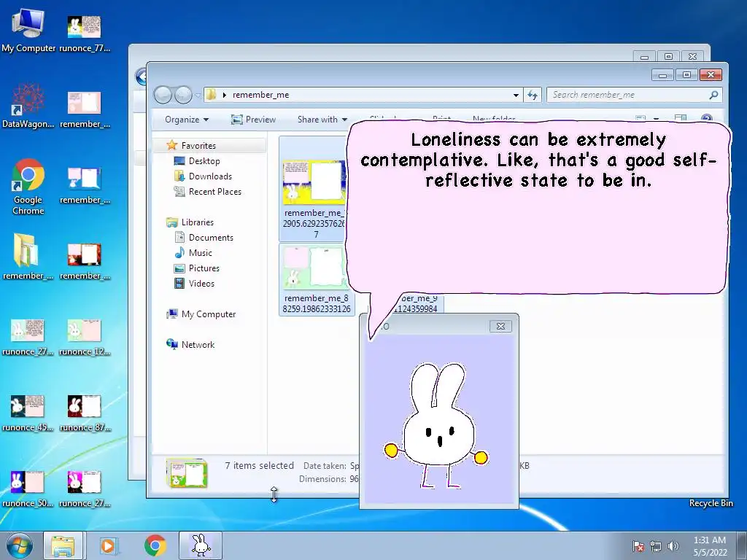The image size is (747, 560).
Task: Click the Windows Start button
Action: pos(20,545)
